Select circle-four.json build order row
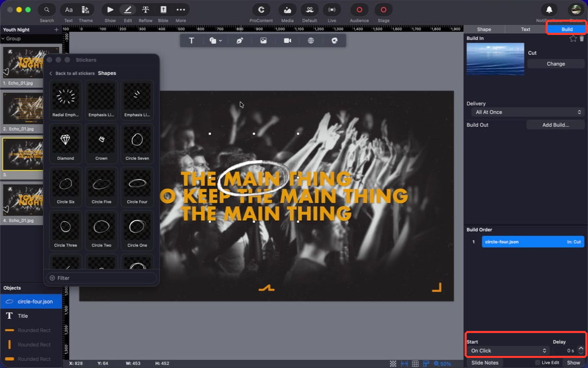This screenshot has width=588, height=368. (533, 241)
